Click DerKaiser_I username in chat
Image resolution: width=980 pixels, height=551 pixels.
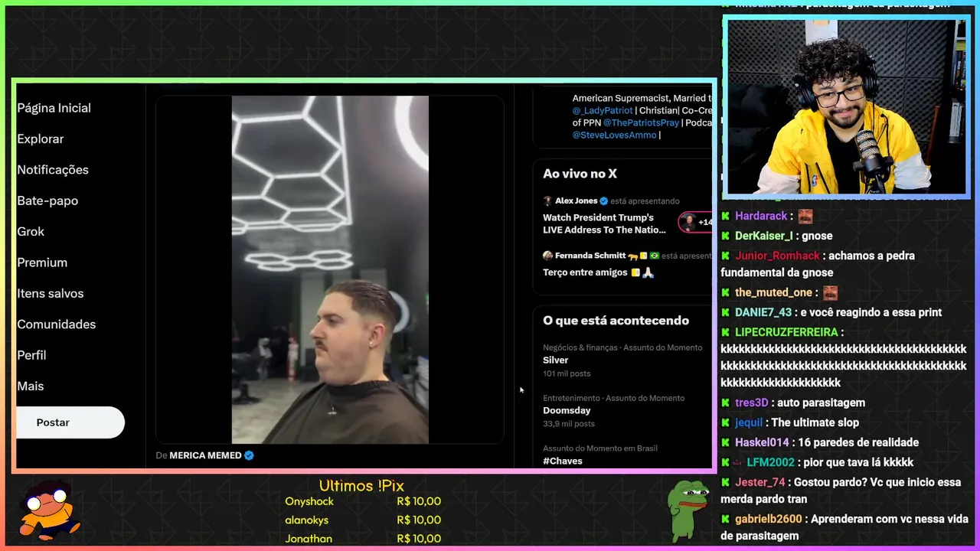pos(763,236)
